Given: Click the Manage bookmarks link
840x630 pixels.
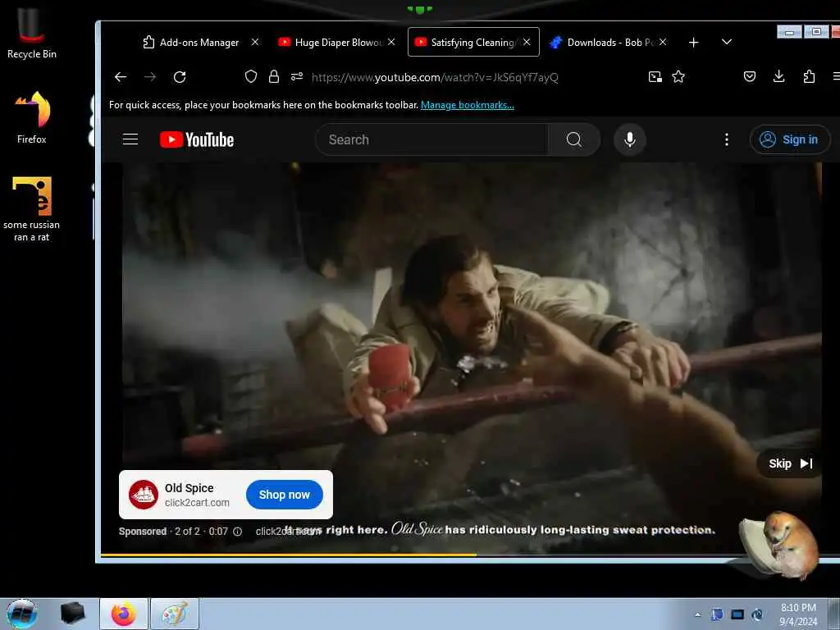Looking at the screenshot, I should 467,105.
